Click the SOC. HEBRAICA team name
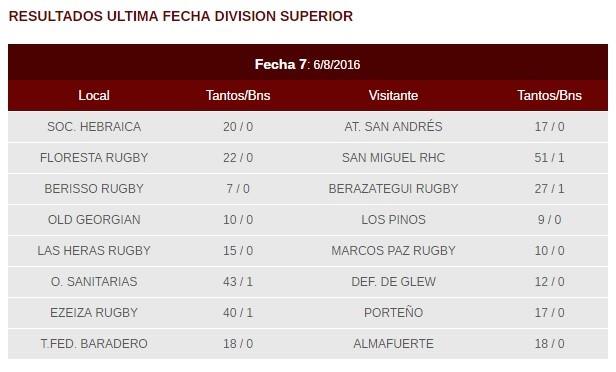The image size is (616, 372). pyautogui.click(x=94, y=127)
